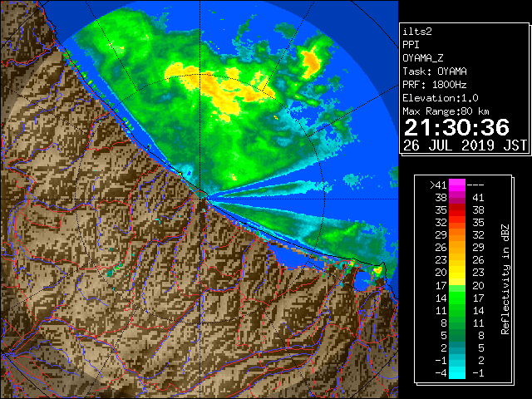Click the 'Reflectivity in dBZ' axis label
Screen dimensions: 532x399
505,279
